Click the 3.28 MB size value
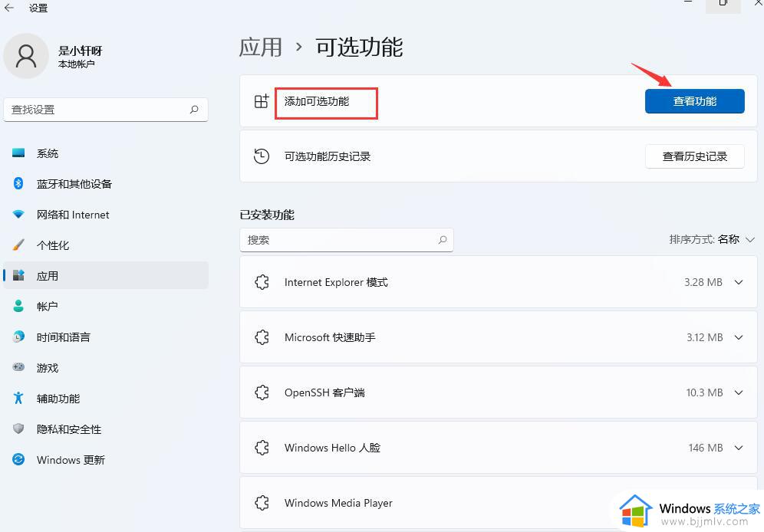 tap(703, 282)
